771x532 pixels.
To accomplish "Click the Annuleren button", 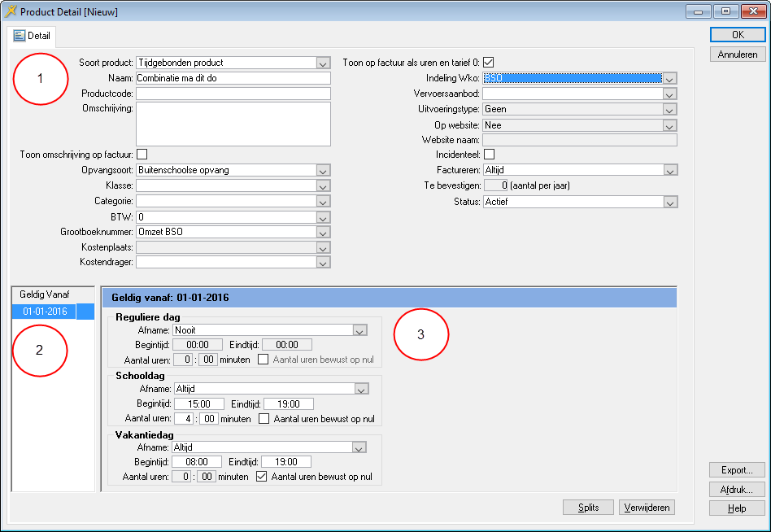I will [737, 55].
